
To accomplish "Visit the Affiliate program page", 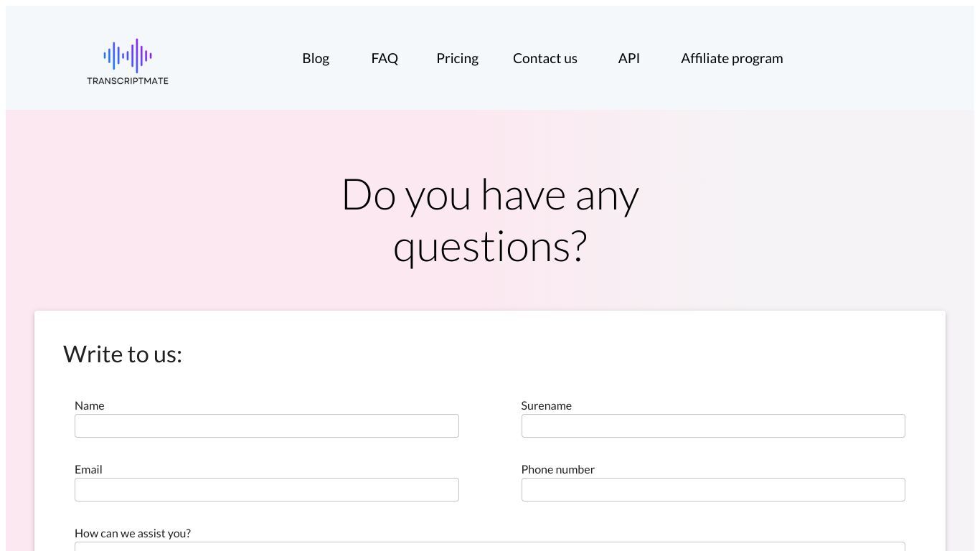I will 732,58.
